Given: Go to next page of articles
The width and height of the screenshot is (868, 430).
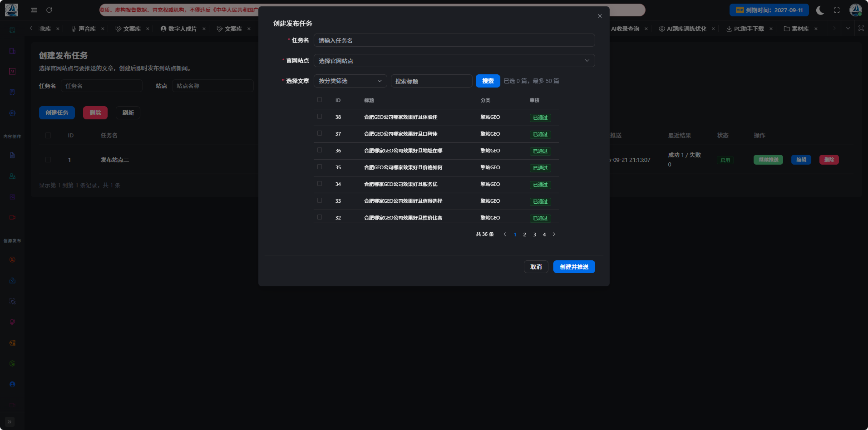Looking at the screenshot, I should pyautogui.click(x=554, y=234).
